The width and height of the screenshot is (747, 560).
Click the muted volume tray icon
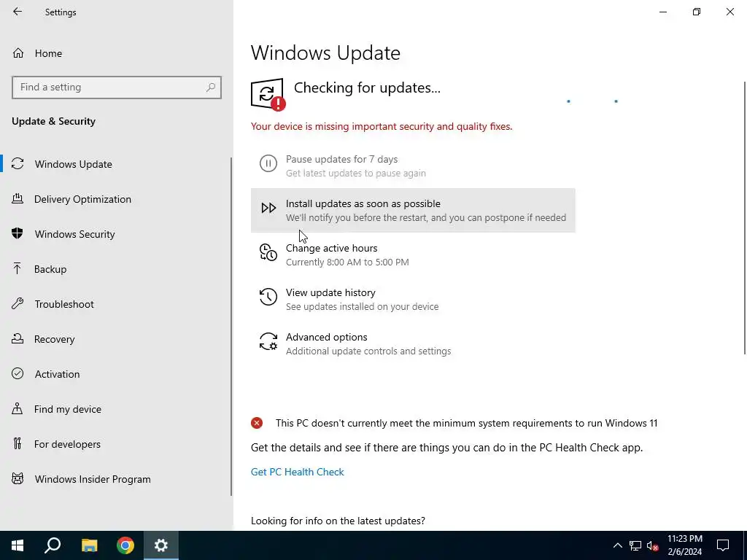pos(653,545)
